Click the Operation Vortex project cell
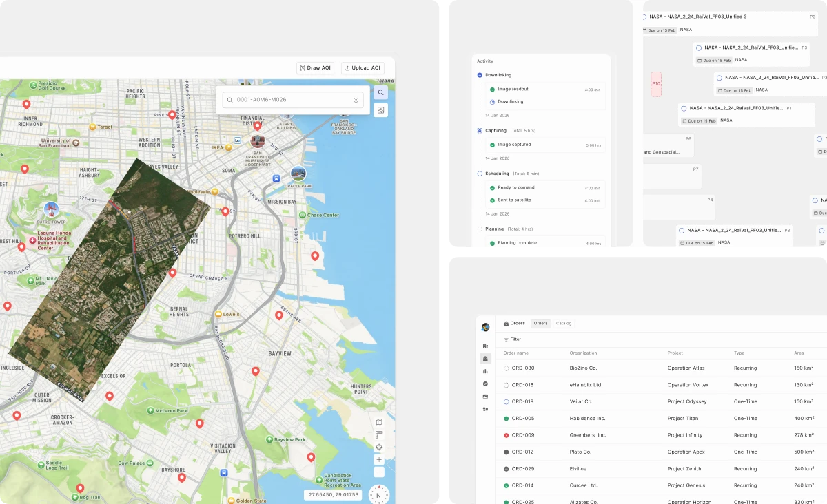Screen dimensions: 827x504 [x=688, y=385]
